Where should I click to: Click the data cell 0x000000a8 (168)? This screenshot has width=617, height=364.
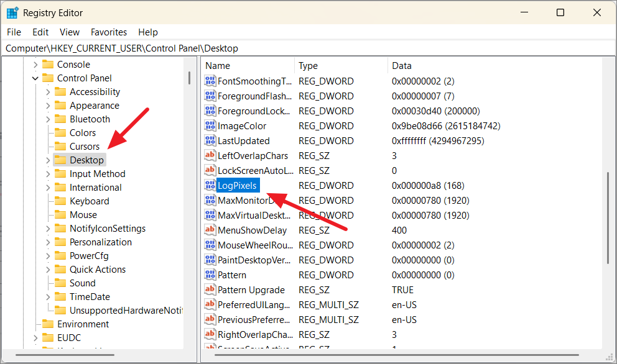click(428, 185)
